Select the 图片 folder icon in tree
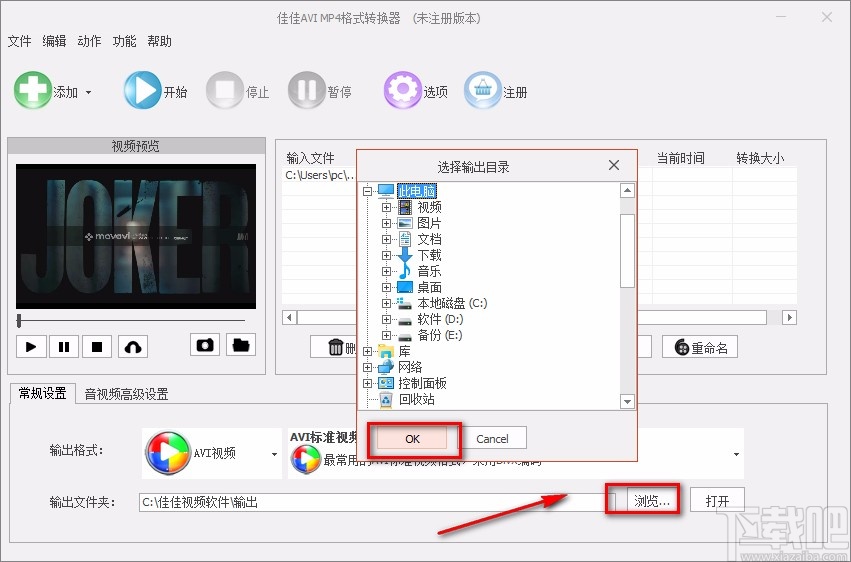This screenshot has width=851, height=562. (405, 223)
